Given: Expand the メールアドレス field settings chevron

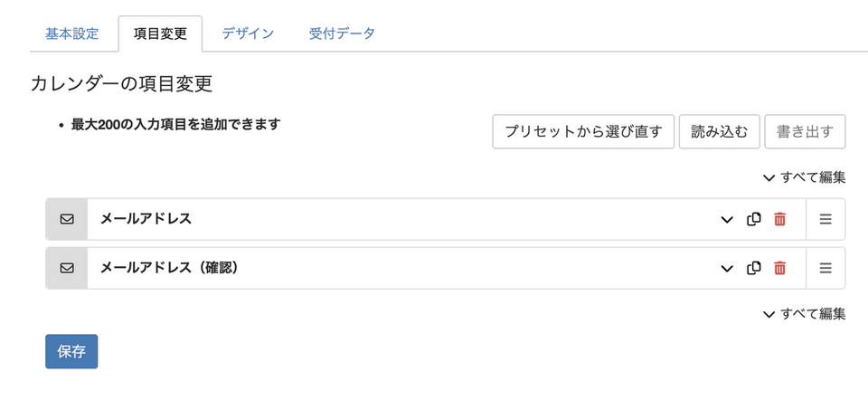Looking at the screenshot, I should (x=726, y=219).
